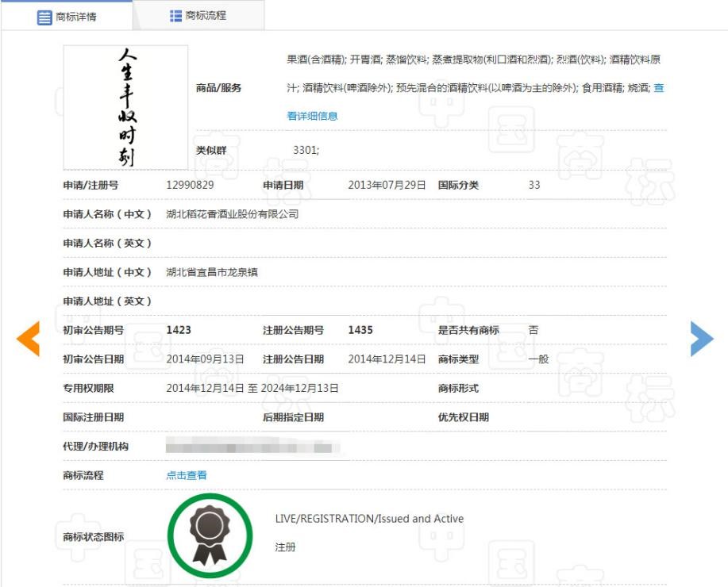Click the blurred agency name field
The height and width of the screenshot is (587, 728).
(x=252, y=447)
